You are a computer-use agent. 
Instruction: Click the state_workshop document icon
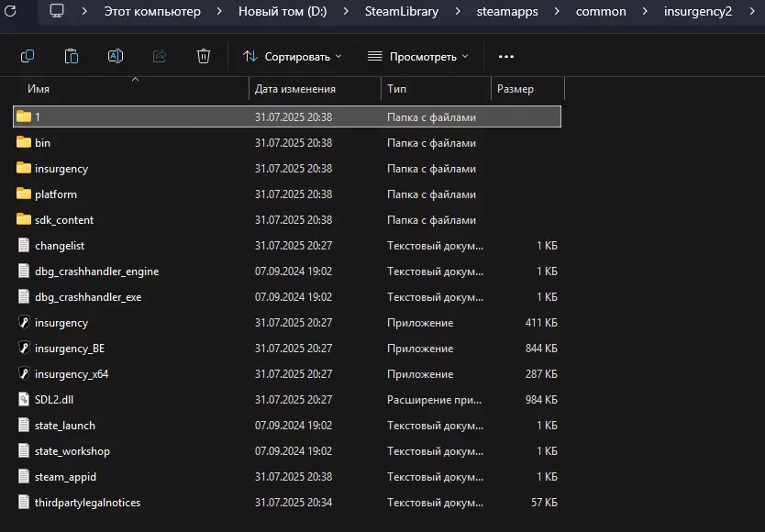point(24,451)
